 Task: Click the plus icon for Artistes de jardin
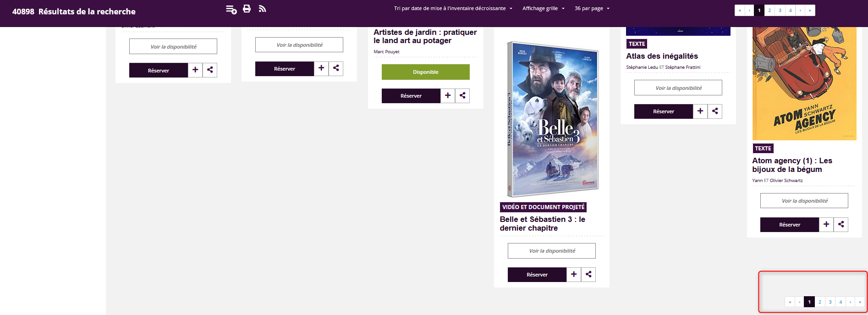(x=448, y=96)
